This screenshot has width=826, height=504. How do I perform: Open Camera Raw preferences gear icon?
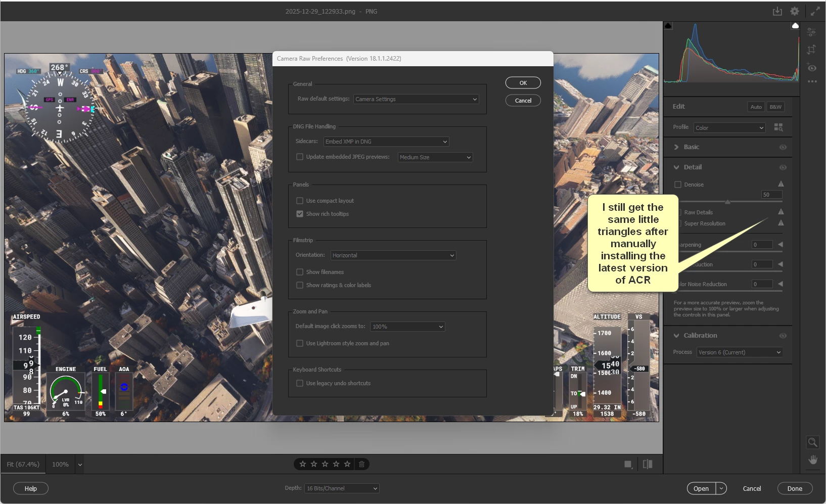[x=795, y=11]
